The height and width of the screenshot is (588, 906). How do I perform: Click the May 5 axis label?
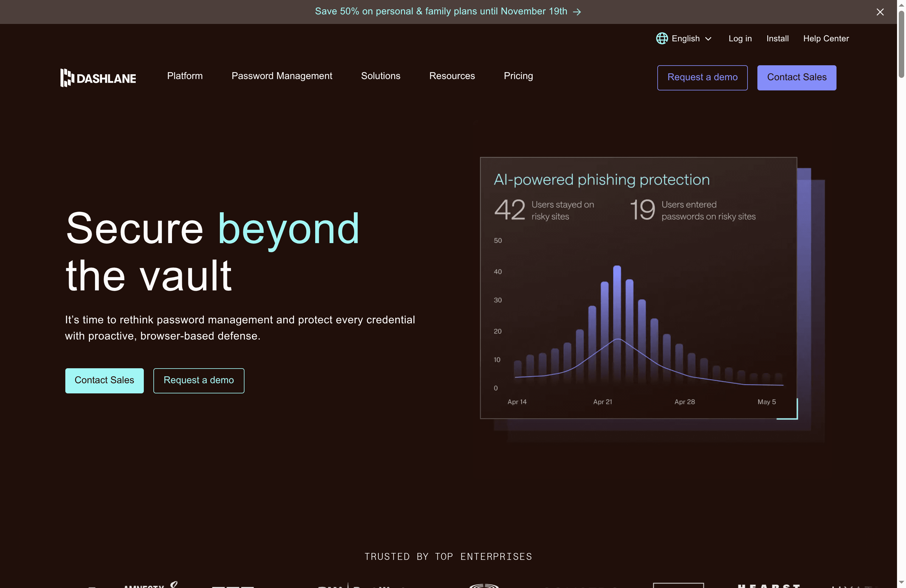(x=767, y=402)
